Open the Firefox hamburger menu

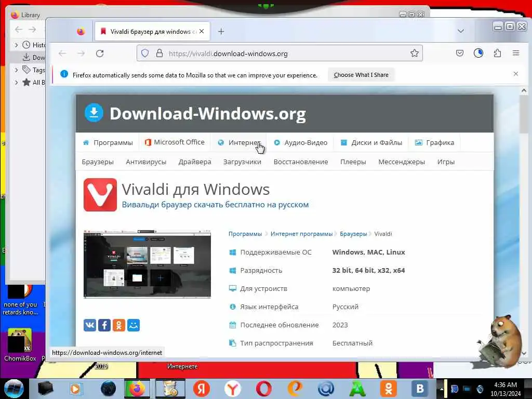pyautogui.click(x=516, y=53)
